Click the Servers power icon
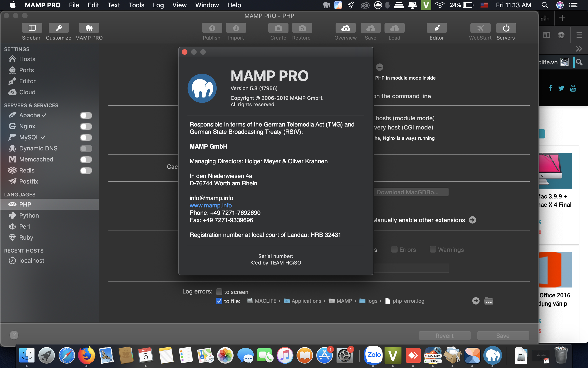 [x=506, y=28]
